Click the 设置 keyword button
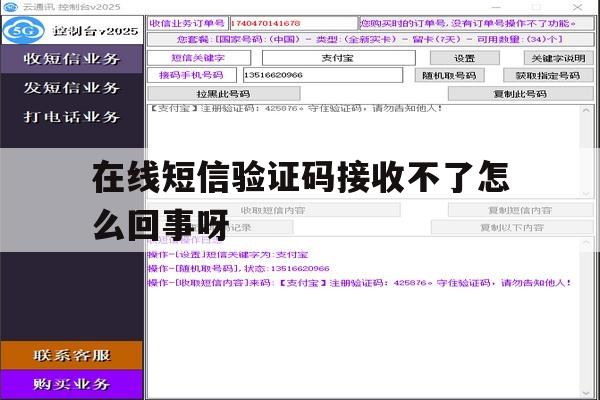Screen dimensions: 600x400 point(465,58)
